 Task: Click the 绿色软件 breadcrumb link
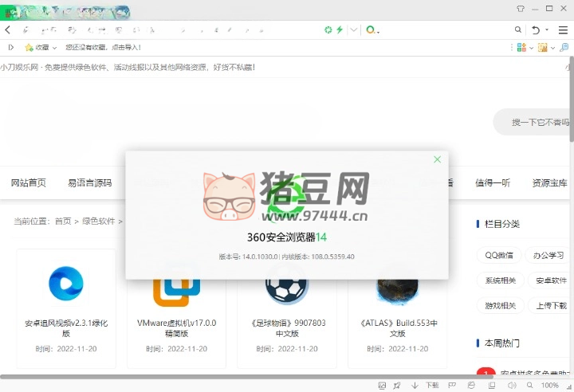pos(99,221)
